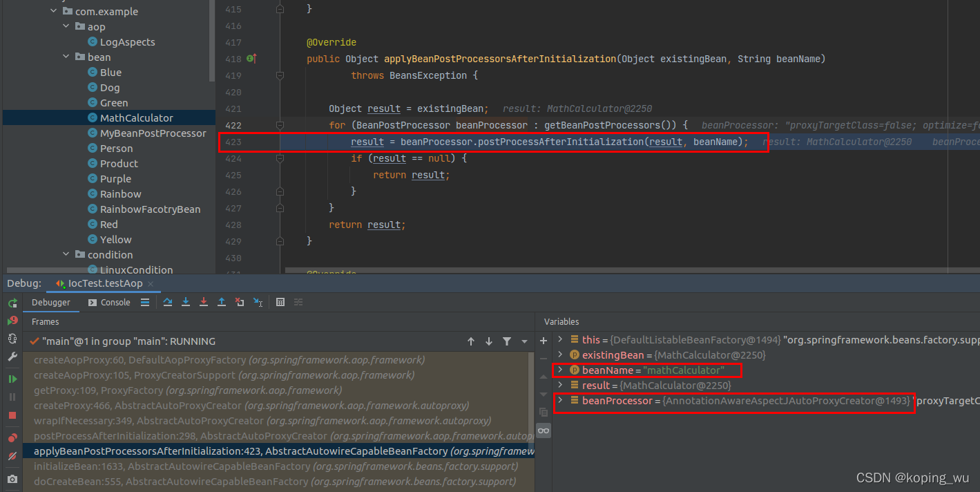Collapse the com.example package

(54, 11)
